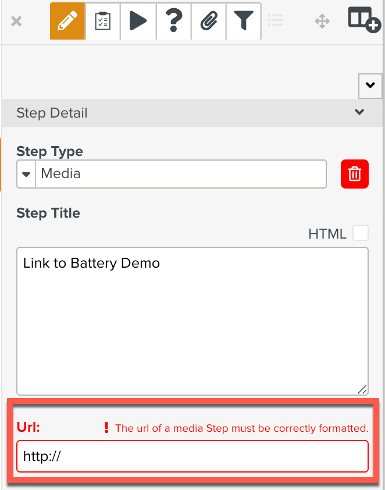The image size is (386, 490).
Task: Click the Step Title text area
Action: pyautogui.click(x=192, y=321)
